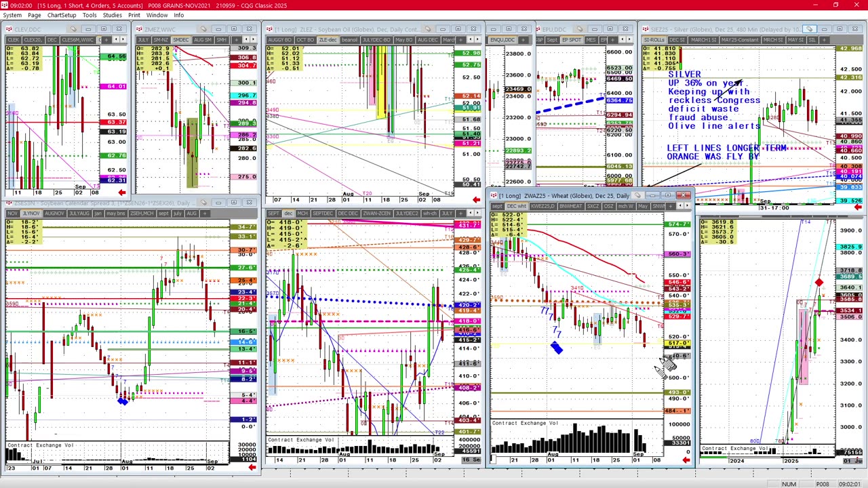Switch to KWEZ25,D tab in Wheat window
This screenshot has height=488, width=868.
[542, 205]
